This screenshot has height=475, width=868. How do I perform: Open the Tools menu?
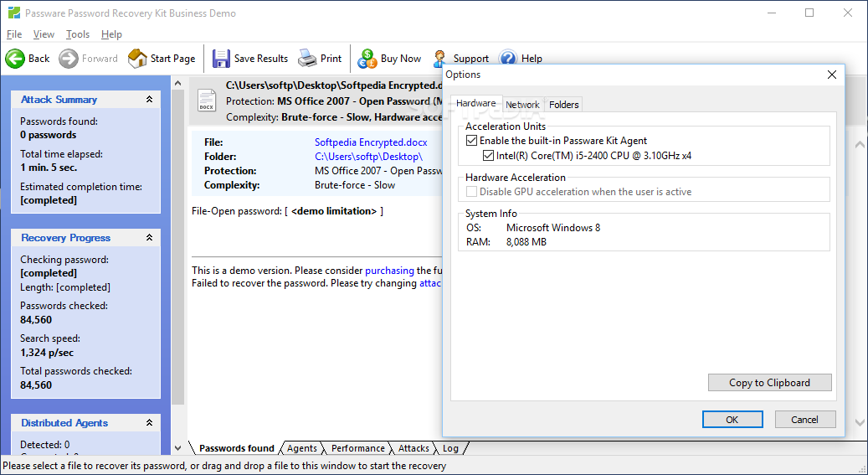click(78, 34)
